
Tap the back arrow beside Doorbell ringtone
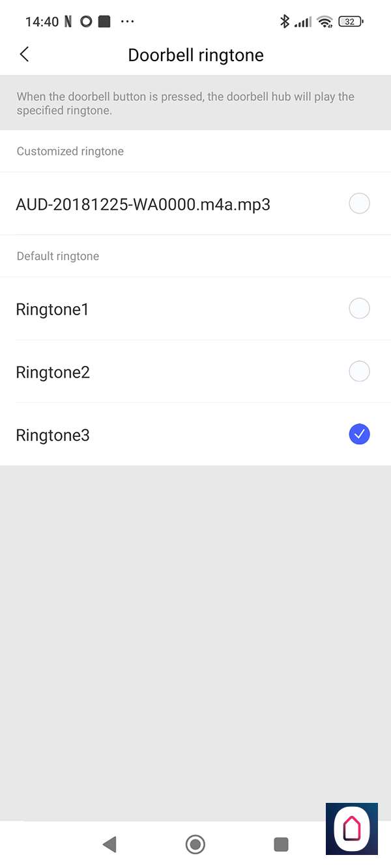point(25,55)
